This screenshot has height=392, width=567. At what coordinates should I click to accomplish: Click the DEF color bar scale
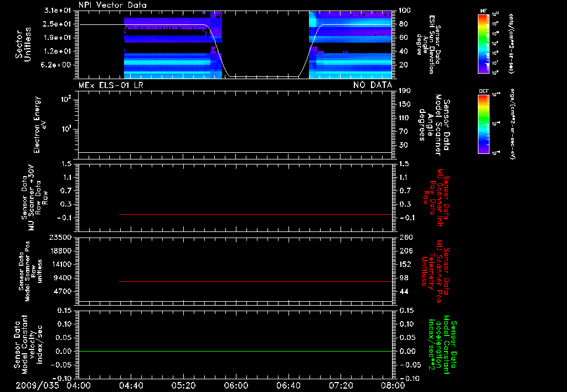484,124
